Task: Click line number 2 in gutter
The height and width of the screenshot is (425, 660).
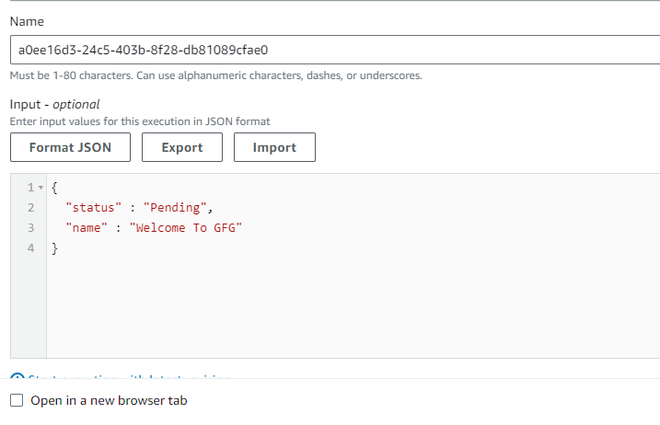Action: click(x=31, y=207)
